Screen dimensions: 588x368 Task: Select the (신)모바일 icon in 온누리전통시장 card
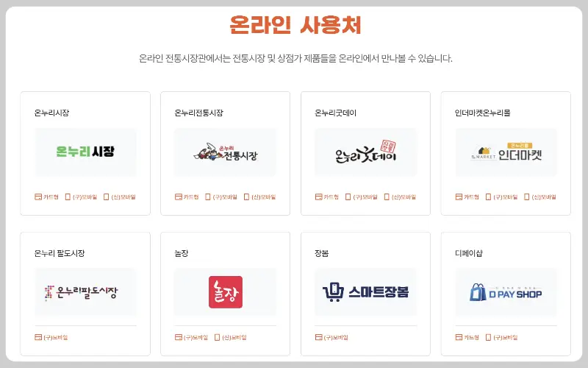click(246, 197)
